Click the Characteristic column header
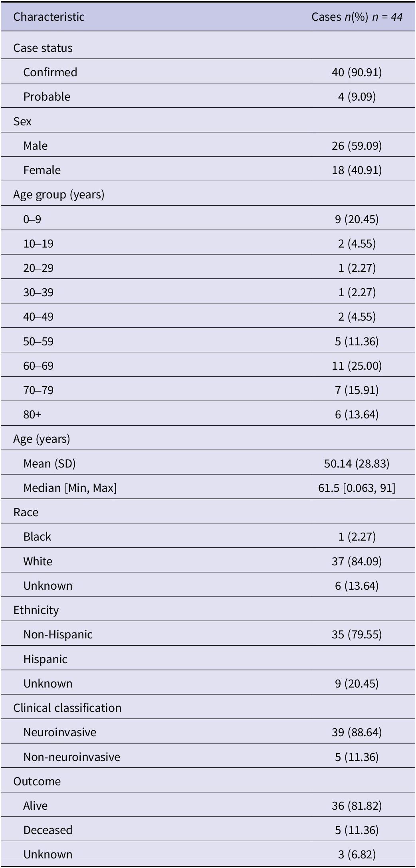 (49, 17)
